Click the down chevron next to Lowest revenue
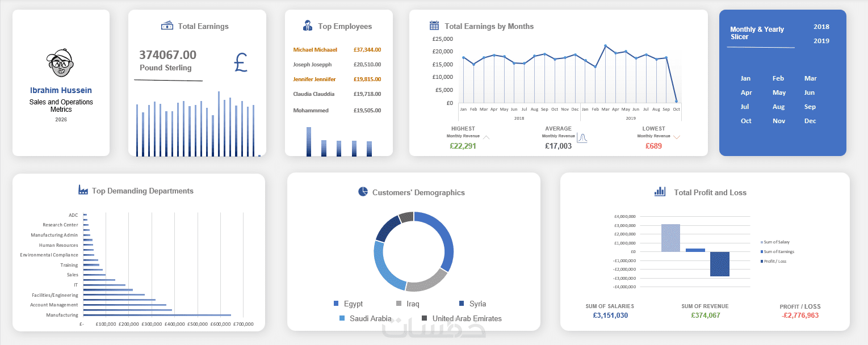Viewport: 868px width, 345px height. pyautogui.click(x=677, y=137)
